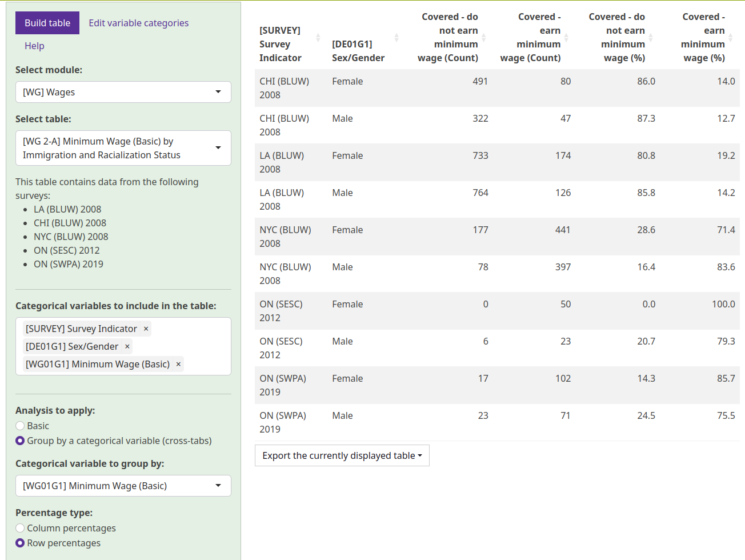Click the count value 397
This screenshot has width=745, height=560.
[x=563, y=267]
